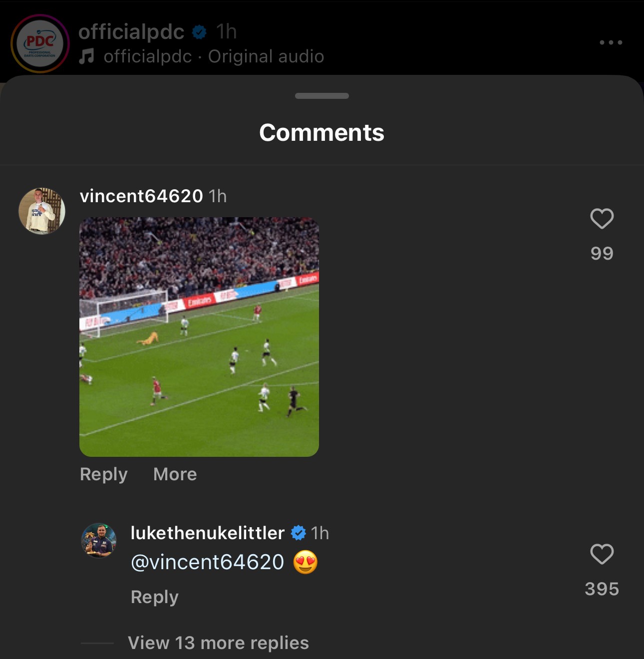Open lukethenukelittler's profile avatar
Image resolution: width=644 pixels, height=659 pixels.
pyautogui.click(x=99, y=540)
